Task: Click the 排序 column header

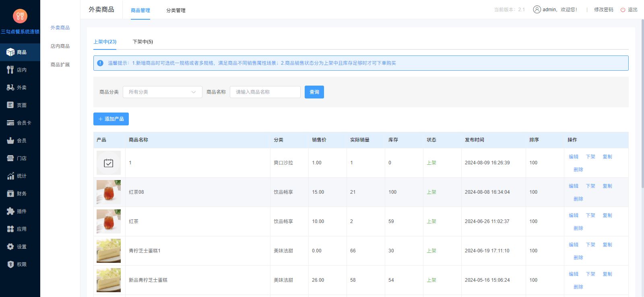Action: pyautogui.click(x=534, y=140)
